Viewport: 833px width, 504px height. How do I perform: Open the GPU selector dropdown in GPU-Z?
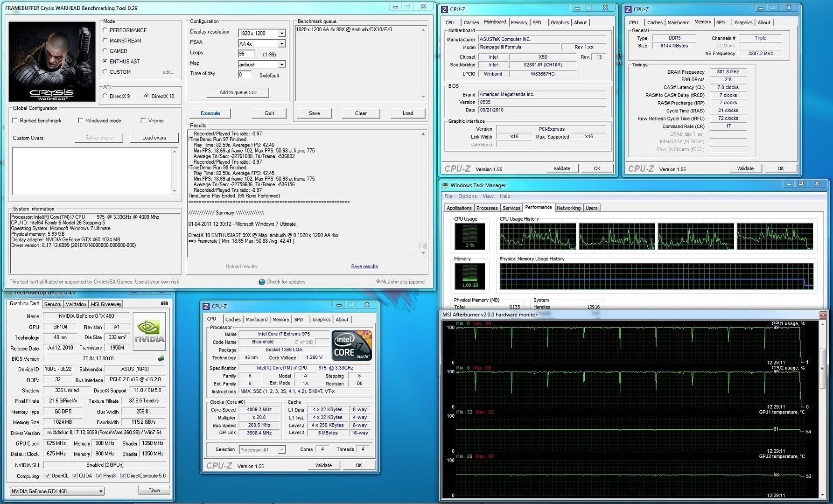coord(100,491)
